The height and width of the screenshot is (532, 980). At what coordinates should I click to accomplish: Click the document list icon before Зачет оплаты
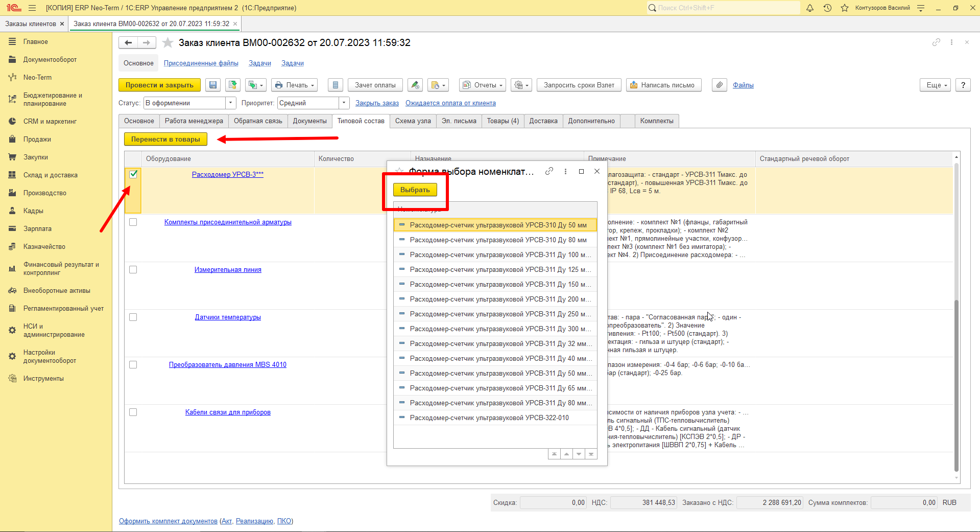[335, 85]
